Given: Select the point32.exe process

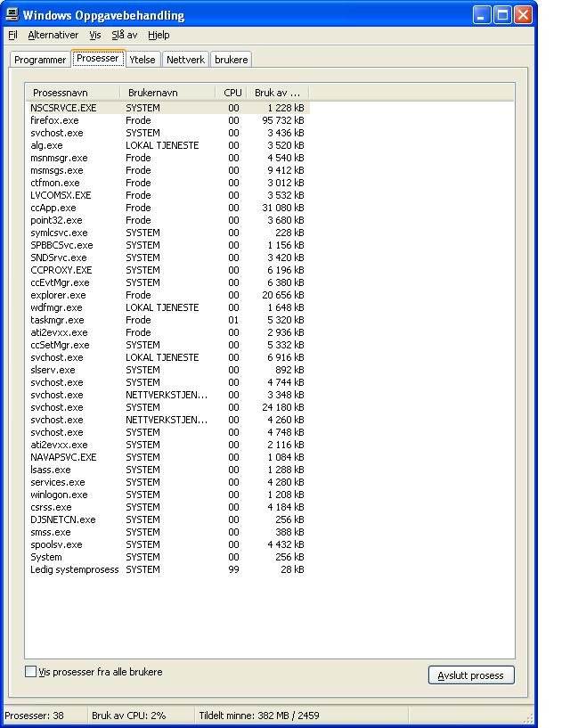Looking at the screenshot, I should coord(167,220).
